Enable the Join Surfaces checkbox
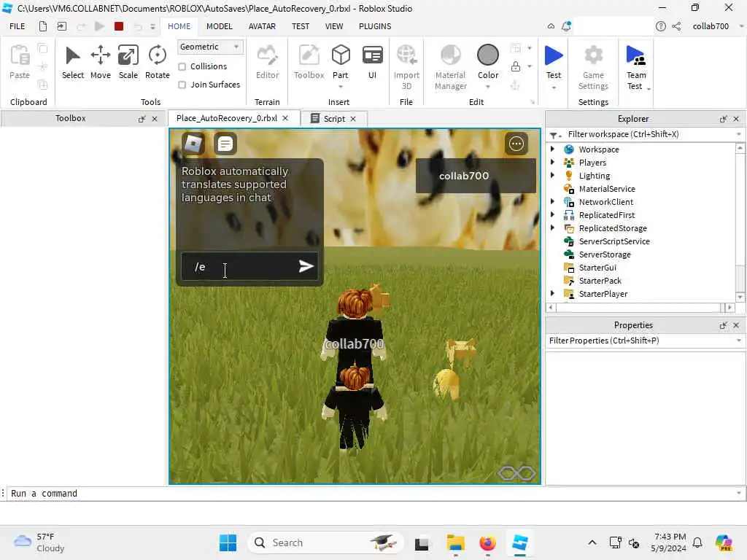747x560 pixels. [182, 85]
